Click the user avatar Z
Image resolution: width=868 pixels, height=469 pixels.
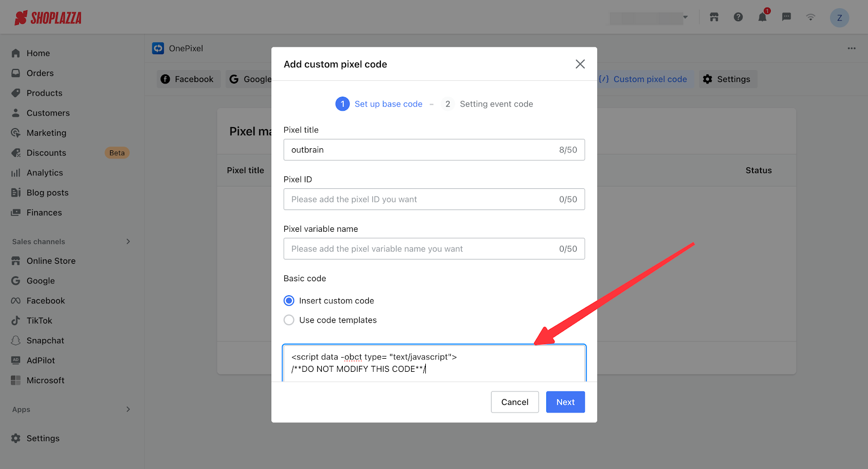[839, 18]
